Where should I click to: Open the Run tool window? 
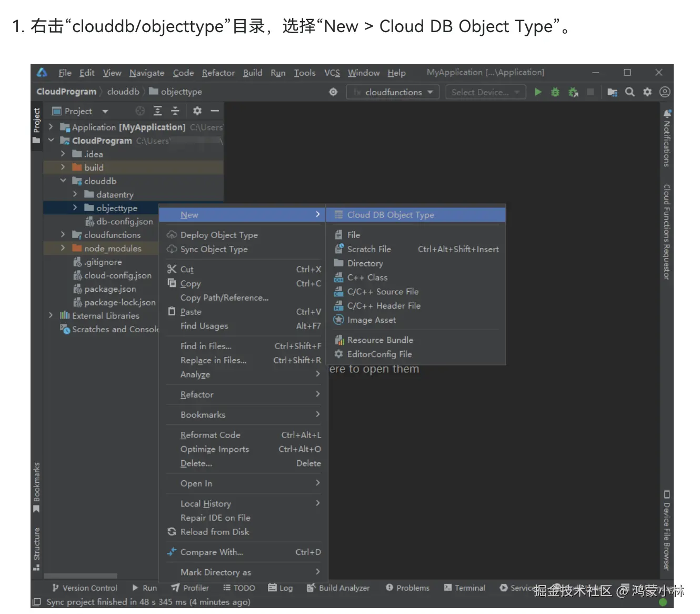pos(145,588)
